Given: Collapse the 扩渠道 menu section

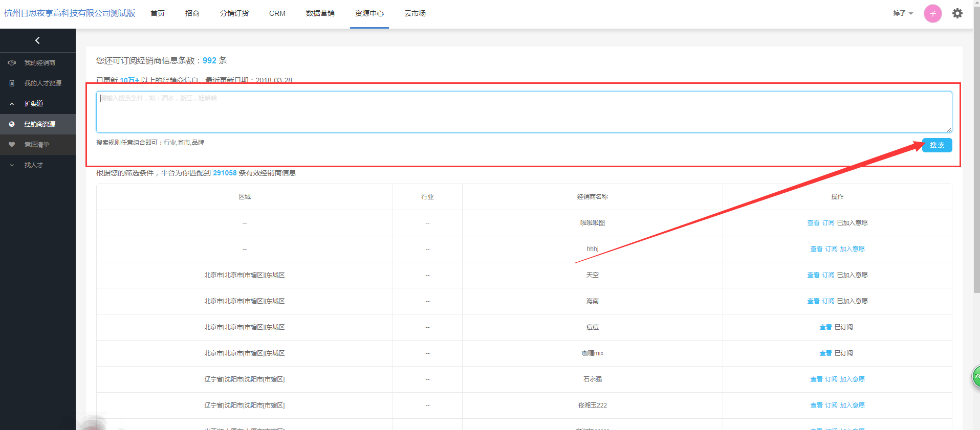Looking at the screenshot, I should click(x=12, y=104).
